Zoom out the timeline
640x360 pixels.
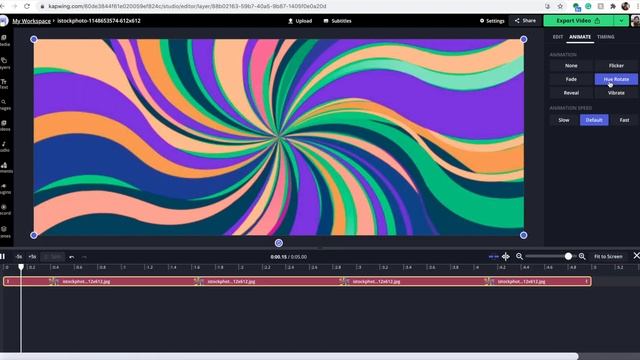519,256
